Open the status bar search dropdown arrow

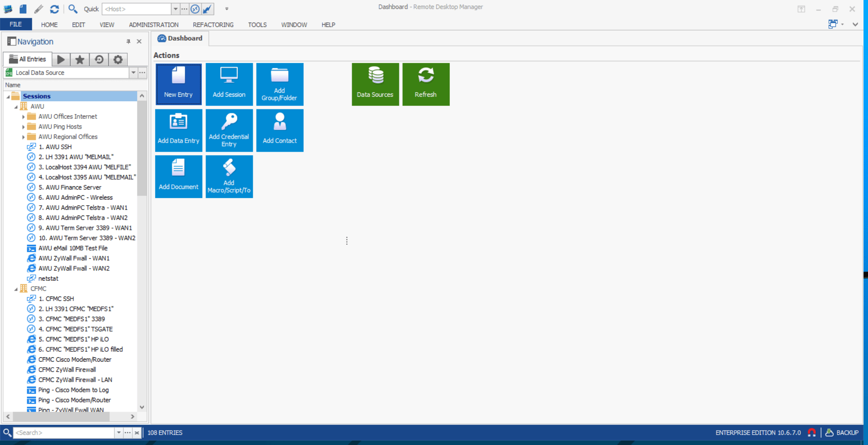click(119, 433)
